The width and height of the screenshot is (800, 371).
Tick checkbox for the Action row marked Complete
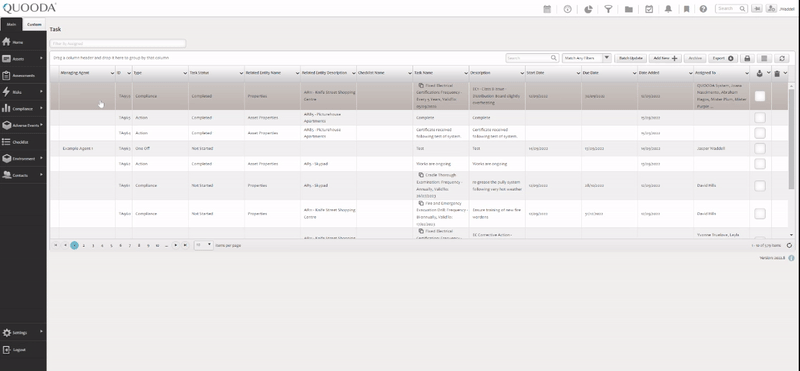(760, 117)
